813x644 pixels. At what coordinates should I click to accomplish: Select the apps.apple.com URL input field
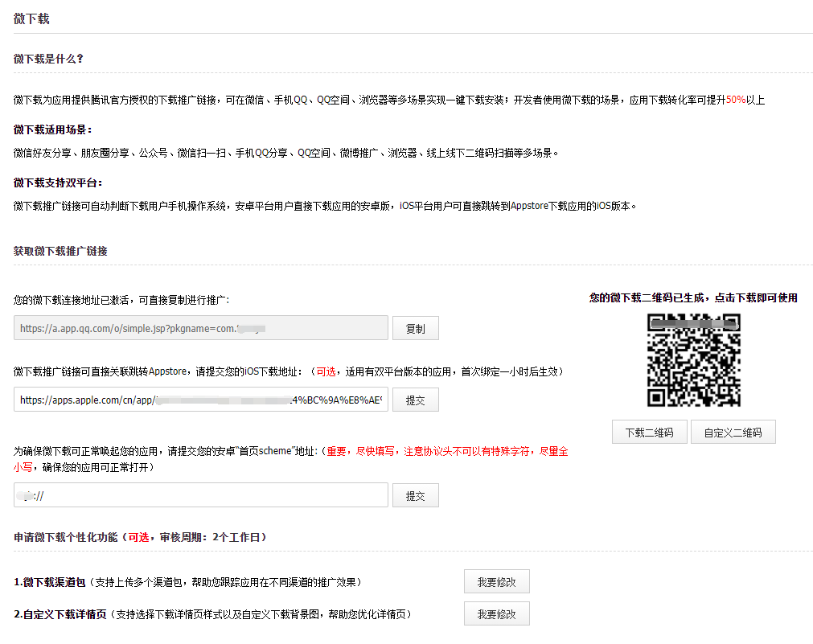click(201, 400)
